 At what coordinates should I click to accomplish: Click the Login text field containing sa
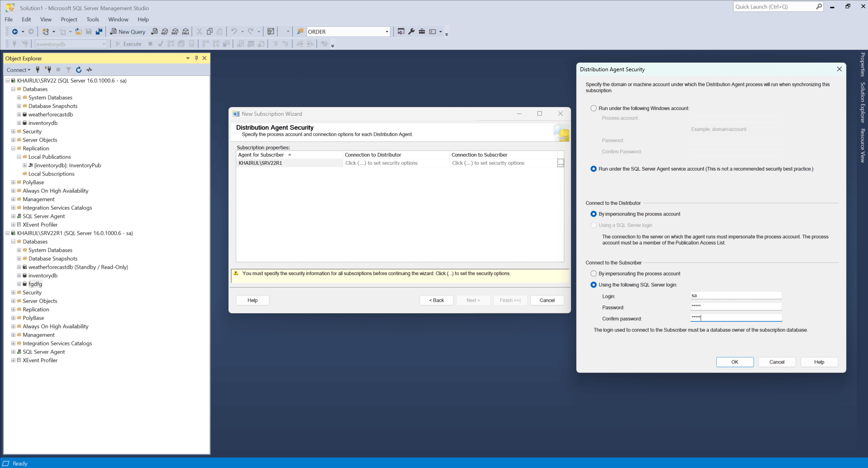tap(736, 296)
